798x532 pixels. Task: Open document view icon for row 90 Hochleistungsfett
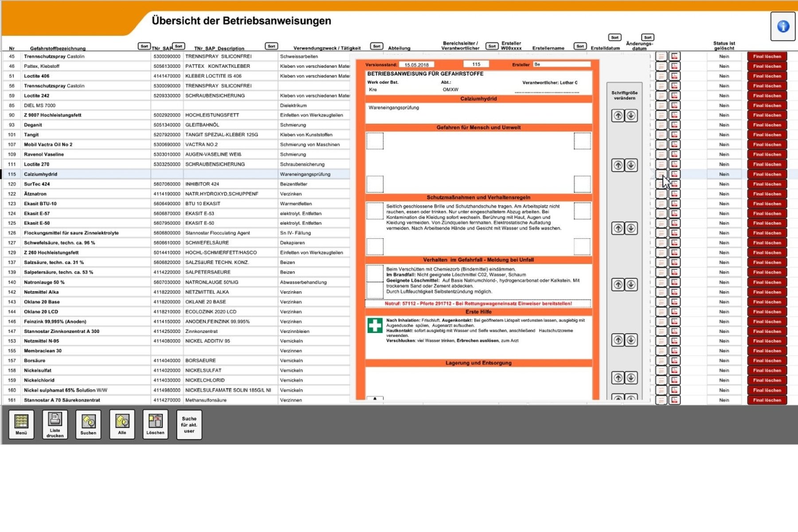tap(661, 115)
